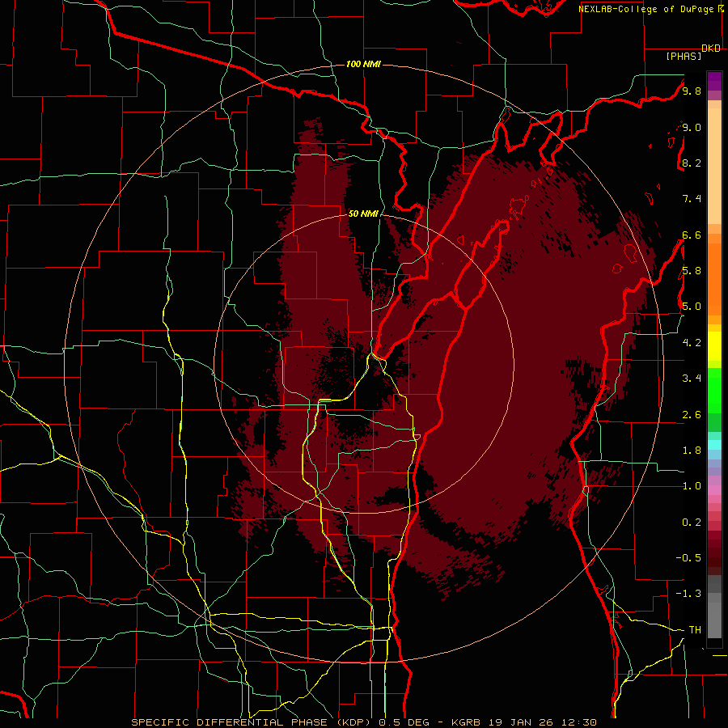728x728 pixels.
Task: Click the 4.2 legend value
Action: pos(692,343)
